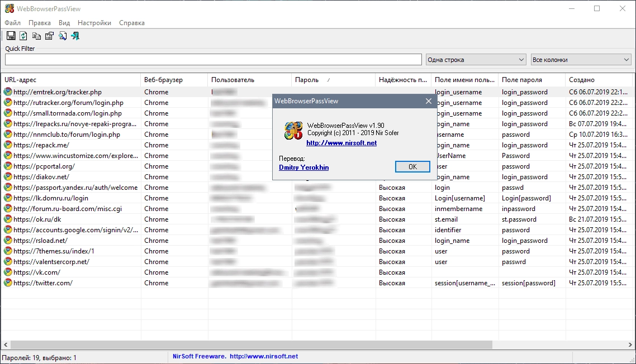The width and height of the screenshot is (636, 364).
Task: Expand the Одна строка dropdown
Action: pyautogui.click(x=476, y=60)
